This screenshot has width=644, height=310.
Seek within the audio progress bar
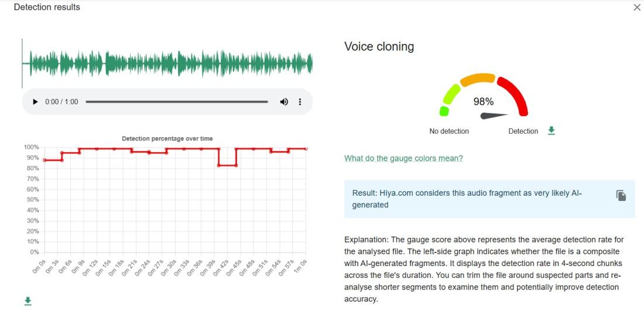click(176, 102)
